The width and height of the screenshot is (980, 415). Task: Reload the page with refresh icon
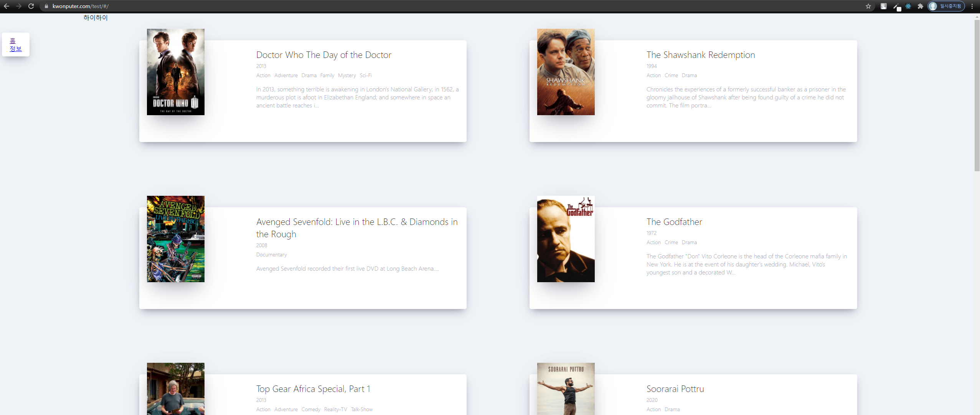31,6
